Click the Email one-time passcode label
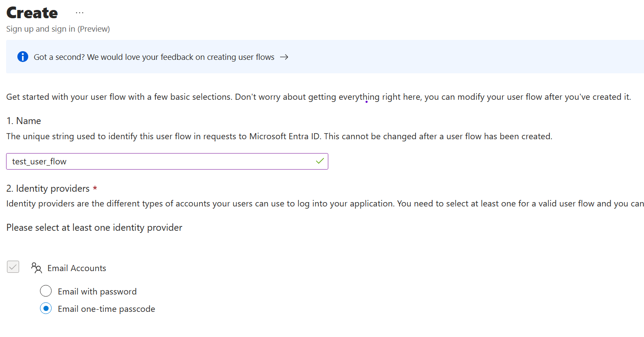Screen dimensions: 644x337 [x=106, y=309]
